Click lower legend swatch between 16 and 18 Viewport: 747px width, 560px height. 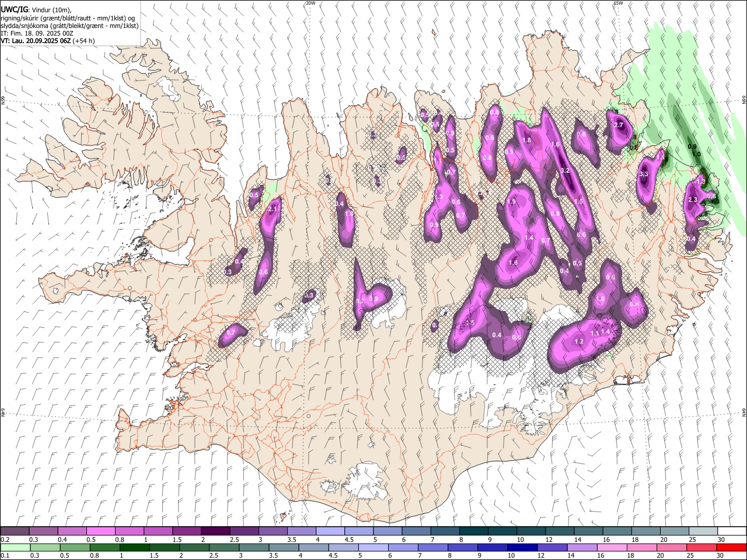pos(611,548)
